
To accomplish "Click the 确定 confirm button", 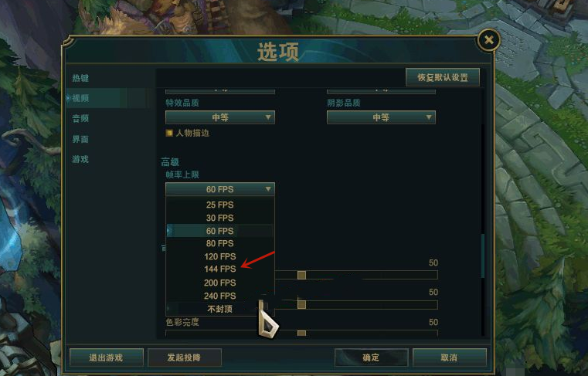I will pyautogui.click(x=371, y=357).
